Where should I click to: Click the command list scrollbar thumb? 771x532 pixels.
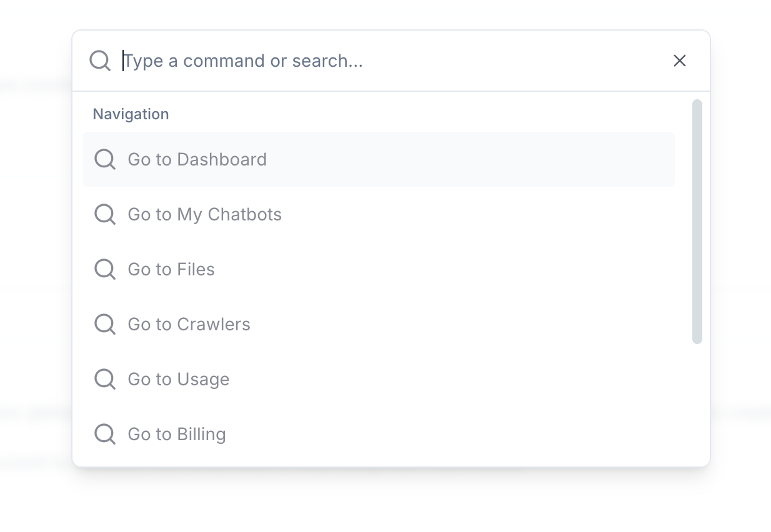pyautogui.click(x=697, y=221)
